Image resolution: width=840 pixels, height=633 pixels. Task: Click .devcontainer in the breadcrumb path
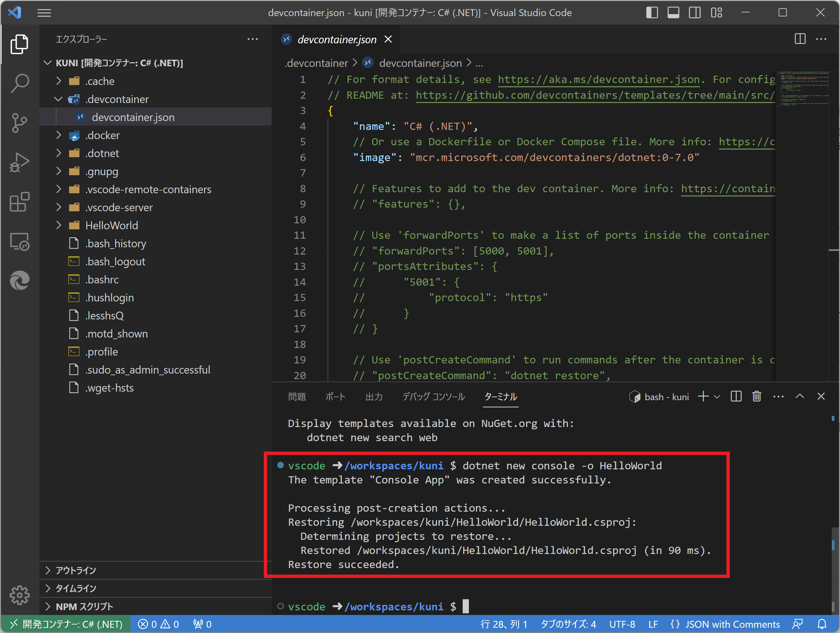pos(317,63)
